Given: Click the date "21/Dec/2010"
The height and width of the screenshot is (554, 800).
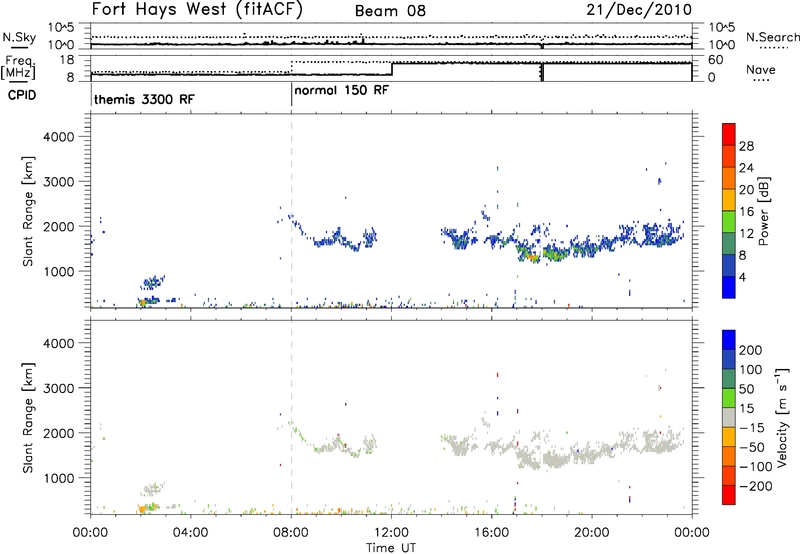Looking at the screenshot, I should pyautogui.click(x=639, y=10).
